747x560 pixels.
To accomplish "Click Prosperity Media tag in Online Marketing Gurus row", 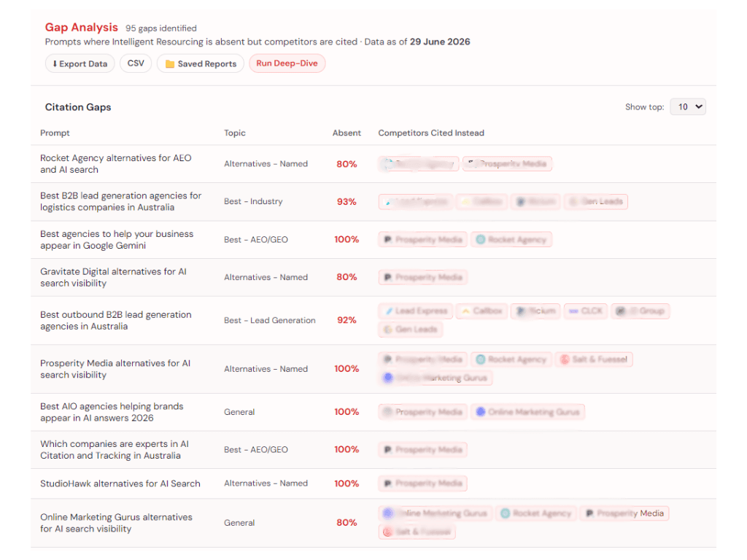I will coord(624,513).
